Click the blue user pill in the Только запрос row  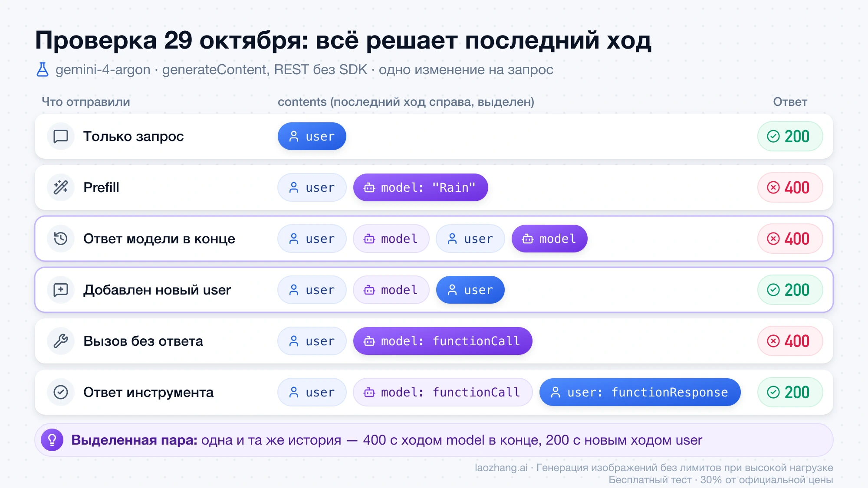pyautogui.click(x=312, y=136)
